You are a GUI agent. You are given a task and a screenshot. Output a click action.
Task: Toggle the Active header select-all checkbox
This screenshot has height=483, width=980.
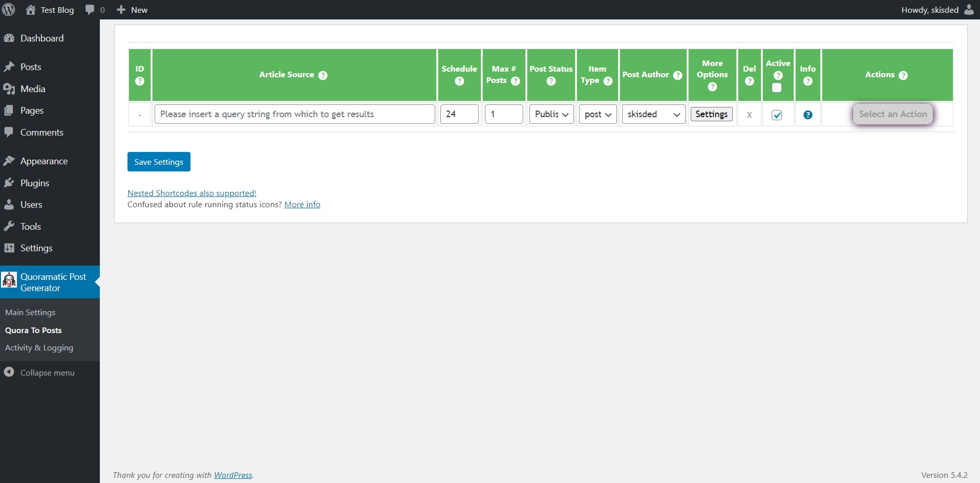pyautogui.click(x=777, y=87)
